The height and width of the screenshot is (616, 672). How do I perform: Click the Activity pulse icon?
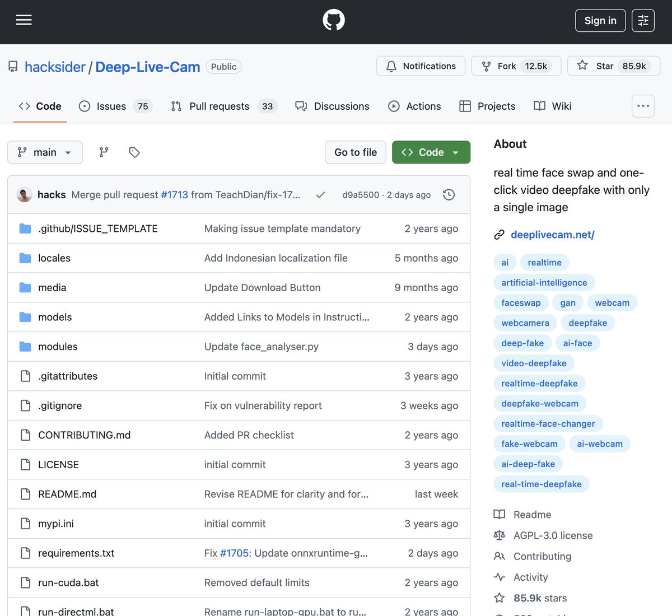pos(499,577)
